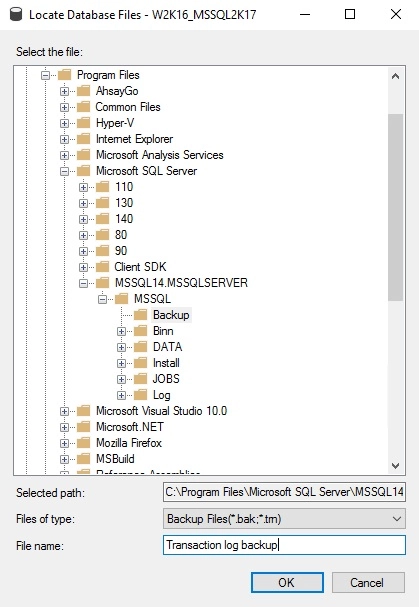
Task: Click the Cancel button
Action: [368, 583]
